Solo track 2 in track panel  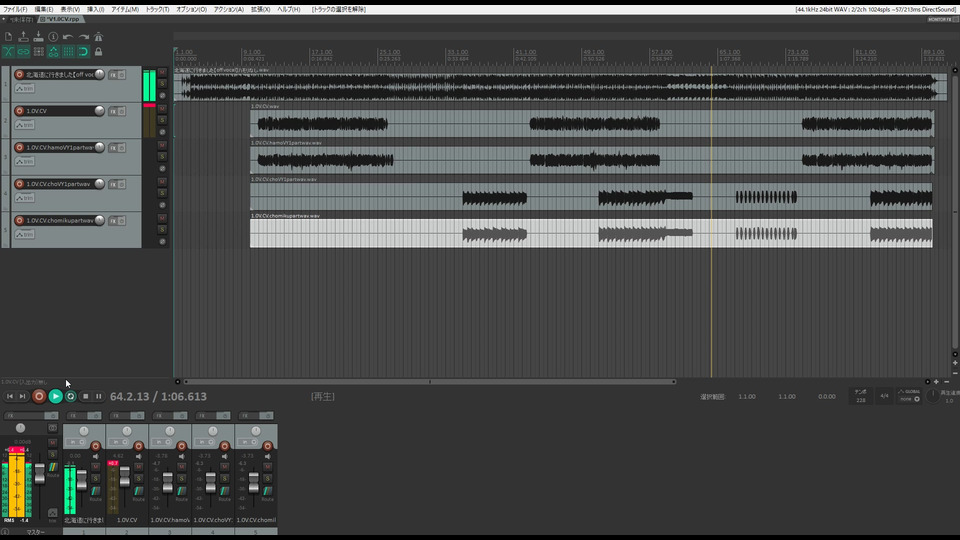(x=162, y=120)
